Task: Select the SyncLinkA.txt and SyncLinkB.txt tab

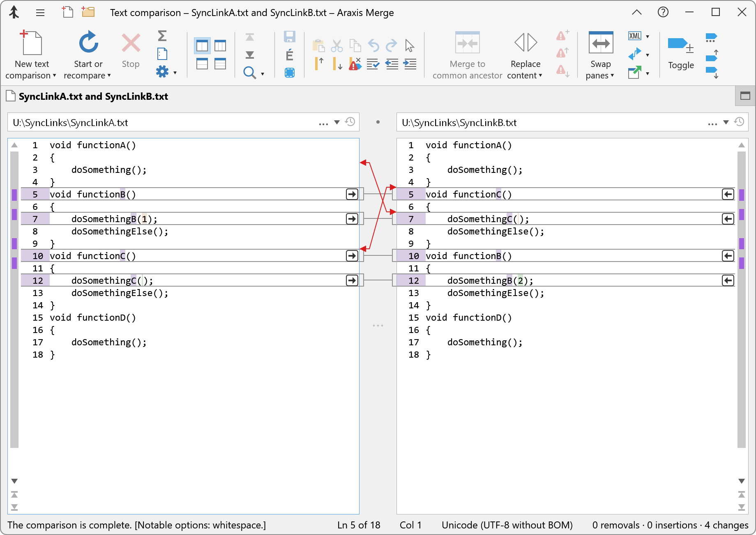Action: (93, 96)
